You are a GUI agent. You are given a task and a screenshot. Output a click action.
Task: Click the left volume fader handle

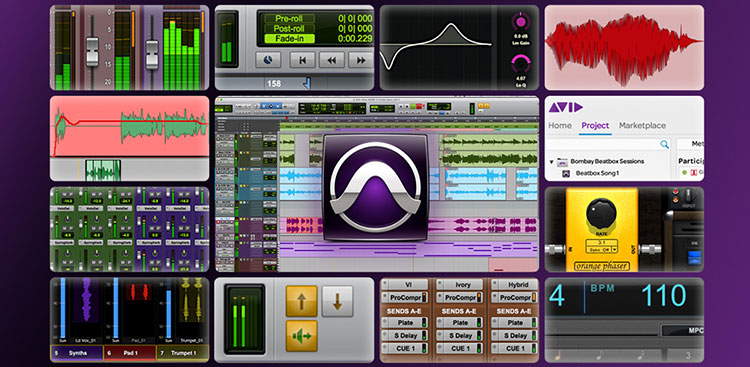[92, 52]
